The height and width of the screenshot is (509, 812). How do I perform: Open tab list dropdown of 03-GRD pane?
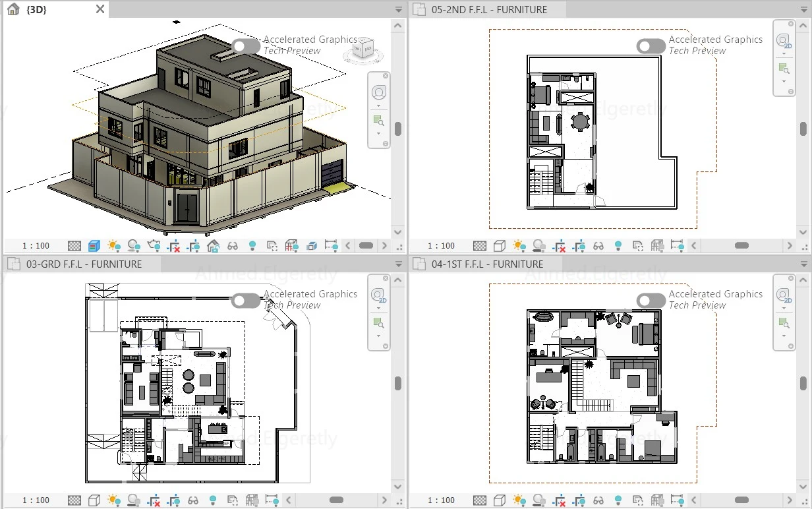(398, 264)
